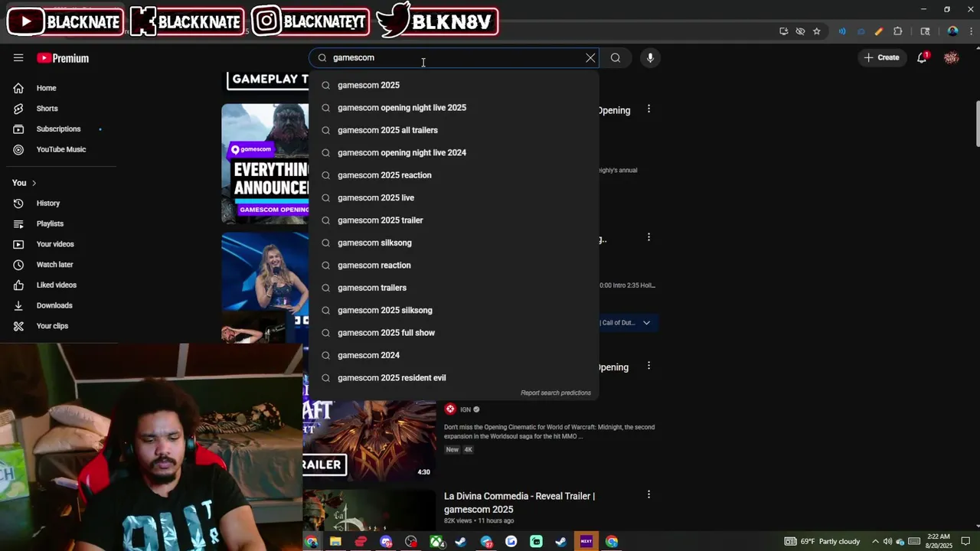
Task: Expand the You section chevron
Action: tap(34, 183)
